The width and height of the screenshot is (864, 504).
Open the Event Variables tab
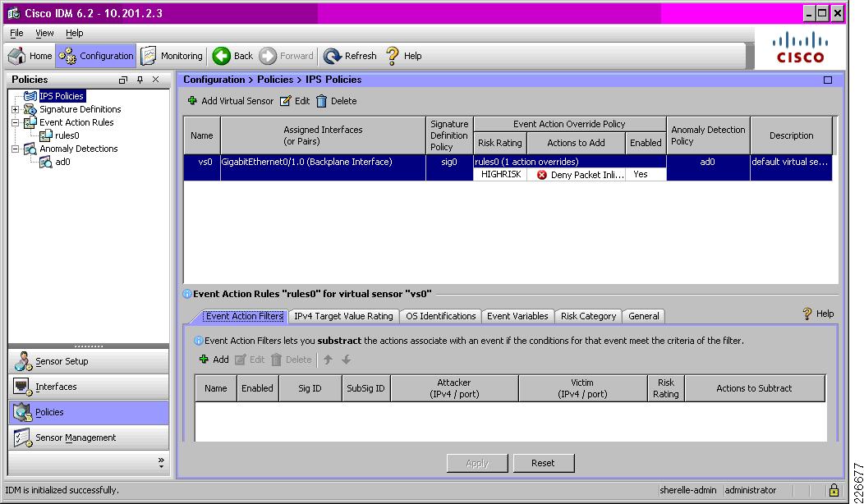click(x=517, y=316)
